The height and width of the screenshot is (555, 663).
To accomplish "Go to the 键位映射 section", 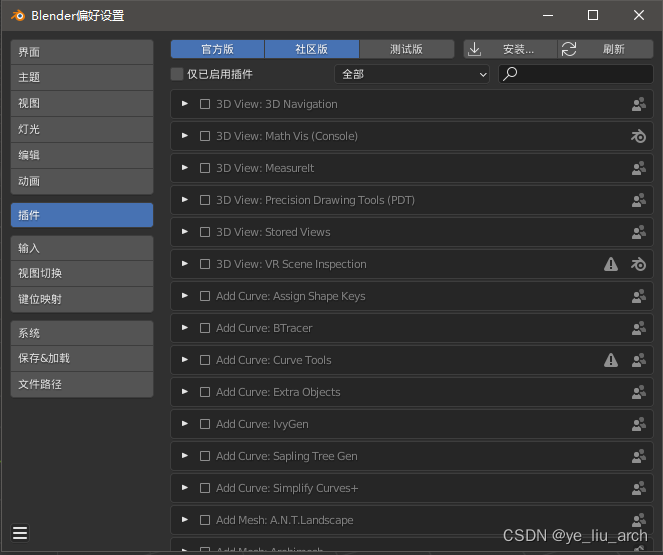I will [x=82, y=299].
